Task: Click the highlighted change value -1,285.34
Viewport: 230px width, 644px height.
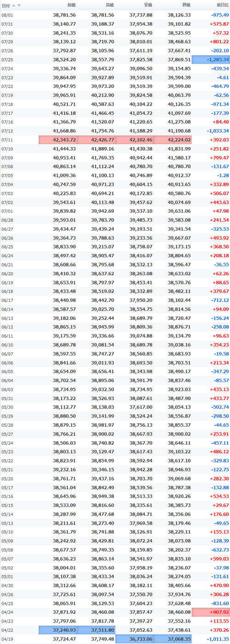Action: point(211,60)
